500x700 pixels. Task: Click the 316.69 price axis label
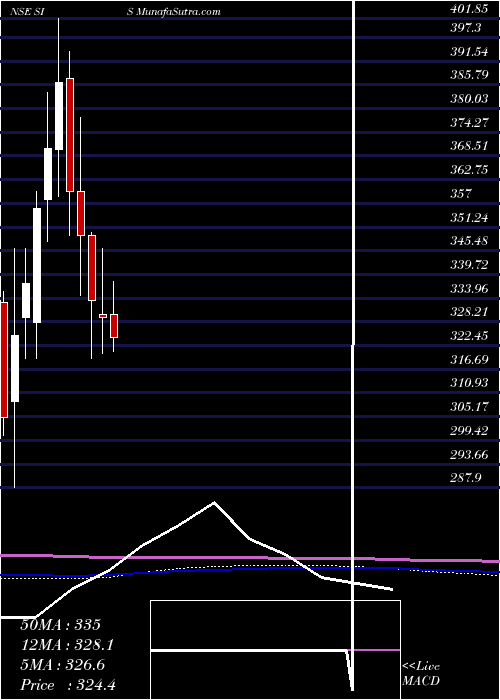point(470,358)
